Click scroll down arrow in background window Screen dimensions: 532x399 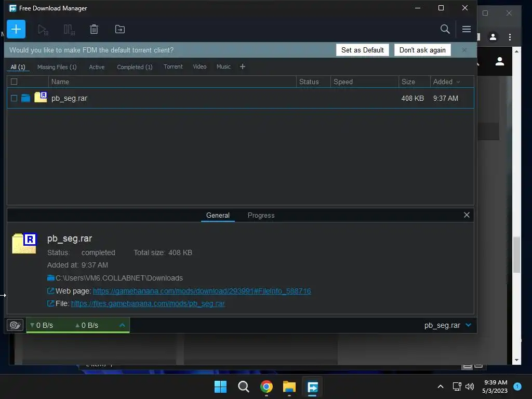[516, 360]
